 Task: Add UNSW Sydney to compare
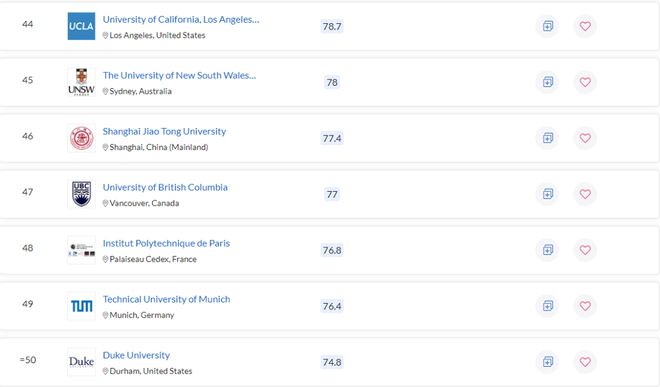pyautogui.click(x=548, y=82)
